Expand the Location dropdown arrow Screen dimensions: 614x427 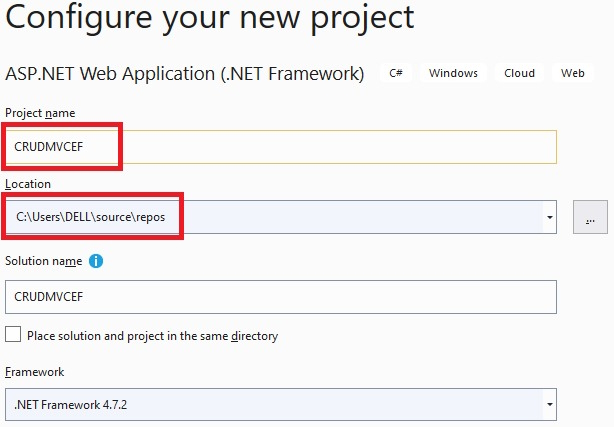click(x=550, y=217)
